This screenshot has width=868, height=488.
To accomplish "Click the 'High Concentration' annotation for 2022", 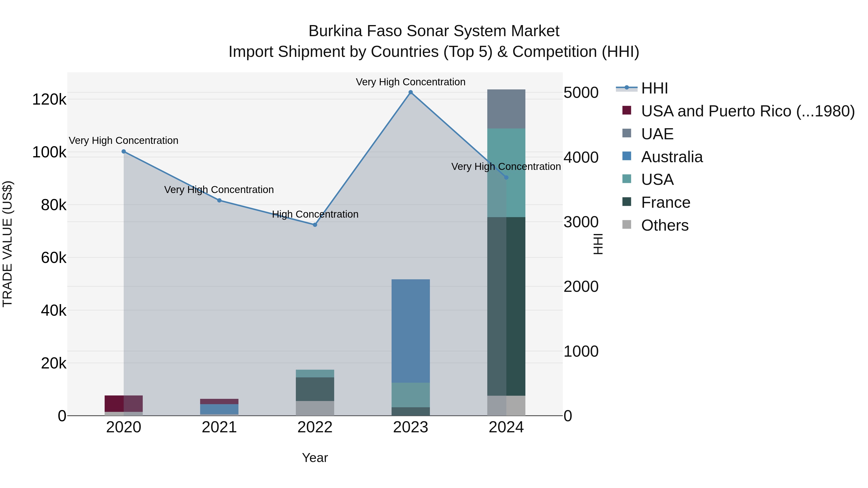I will (315, 214).
